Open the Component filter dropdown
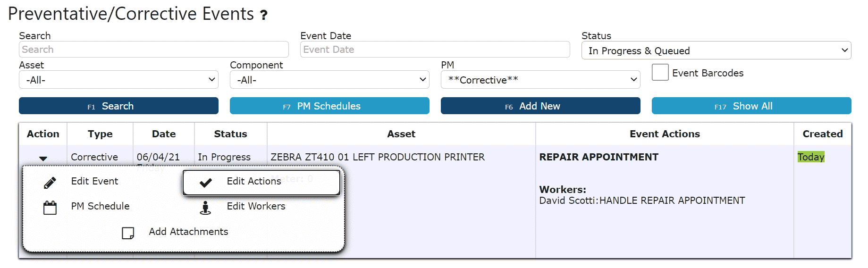Viewport: 868px width, 268px height. (329, 80)
